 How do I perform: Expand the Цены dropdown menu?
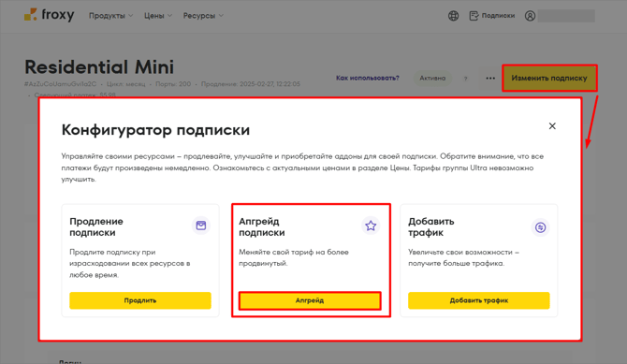[x=158, y=16]
